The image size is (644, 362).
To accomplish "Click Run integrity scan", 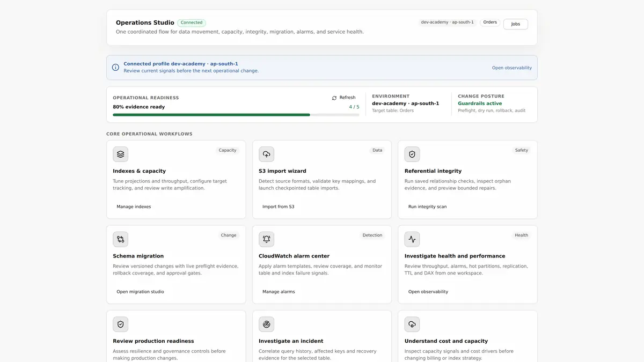I will [x=427, y=206].
